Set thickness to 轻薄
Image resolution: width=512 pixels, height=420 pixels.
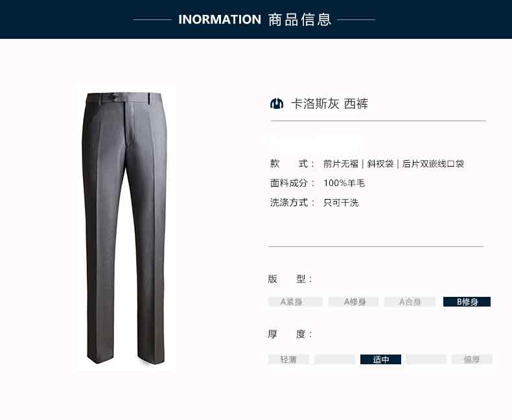point(288,359)
